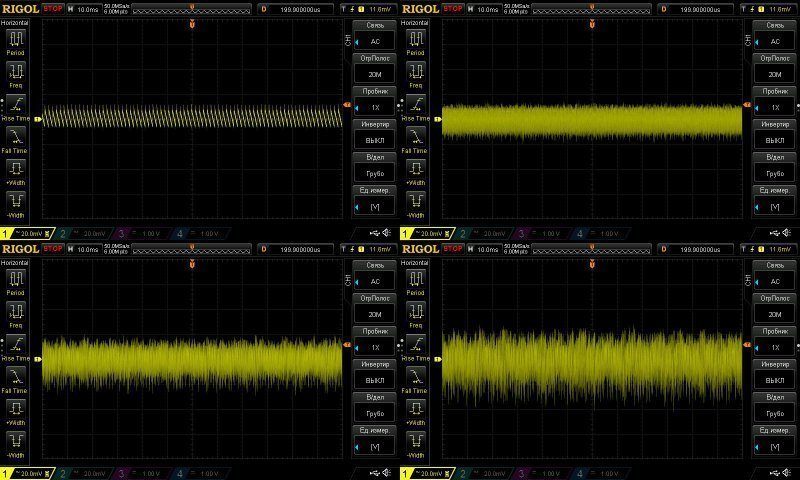Toggle В/дел Грубо in top-left scope
This screenshot has height=480, width=800.
pos(375,167)
